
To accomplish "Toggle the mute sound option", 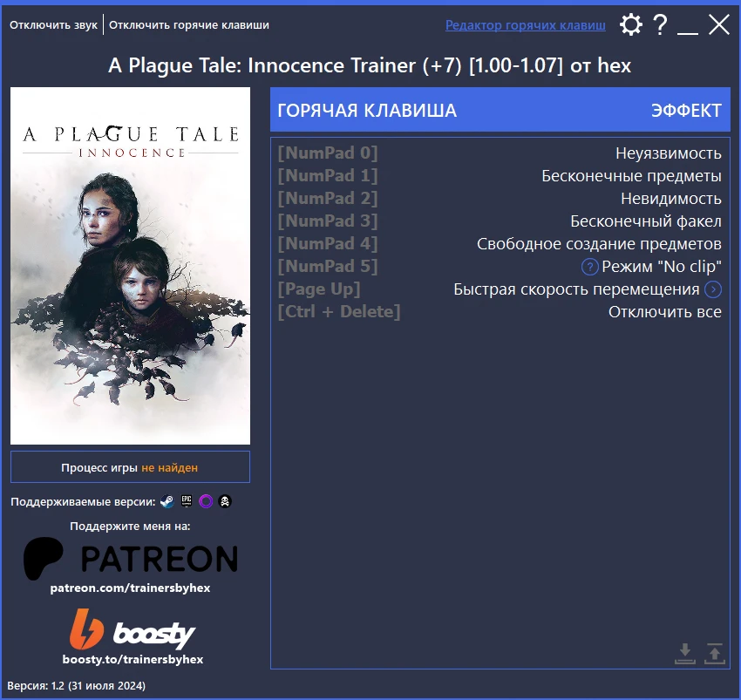I will [x=52, y=24].
